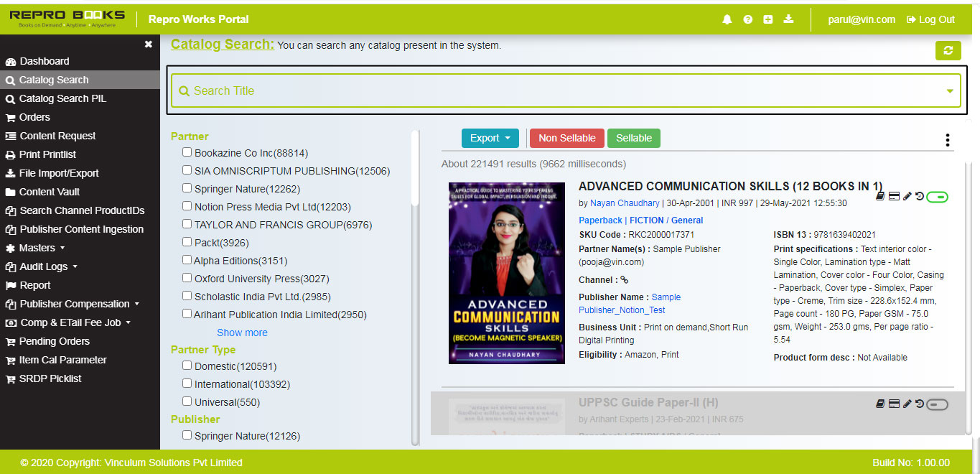Screen dimensions: 980x474
Task: Click the Show more partners link
Action: pyautogui.click(x=242, y=333)
